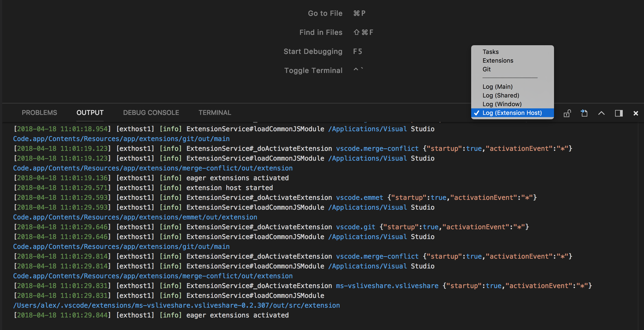Click the eager extensions activated log line
The image size is (644, 330).
point(237,315)
